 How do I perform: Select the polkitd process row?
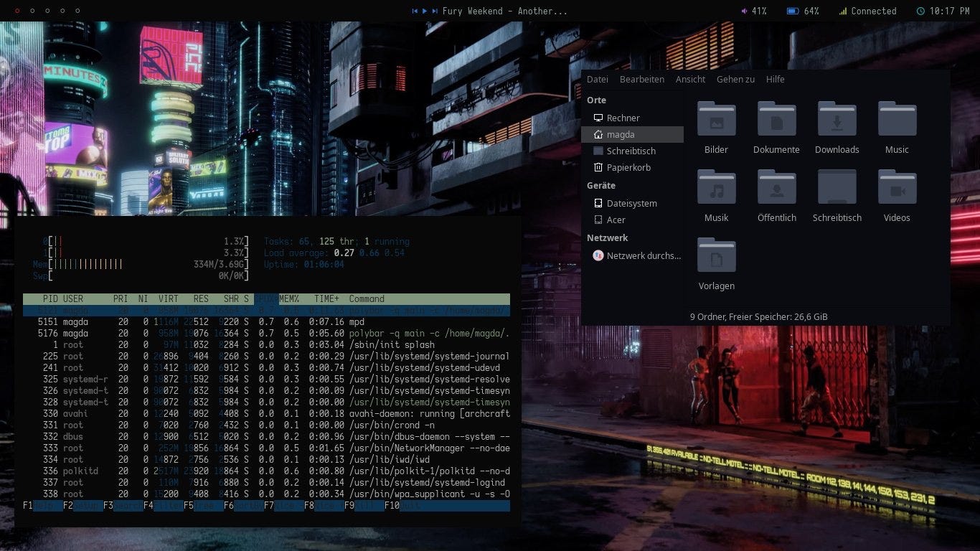click(x=266, y=471)
